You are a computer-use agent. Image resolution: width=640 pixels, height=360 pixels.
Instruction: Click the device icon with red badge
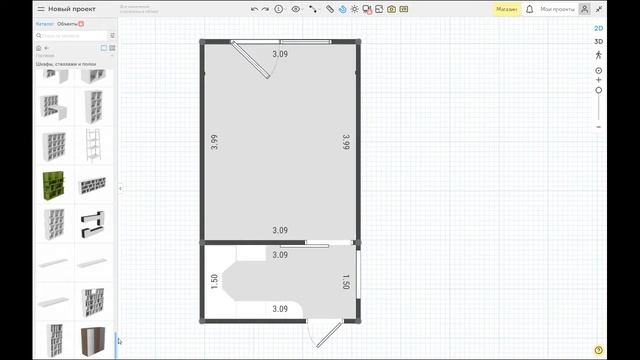pyautogui.click(x=367, y=9)
